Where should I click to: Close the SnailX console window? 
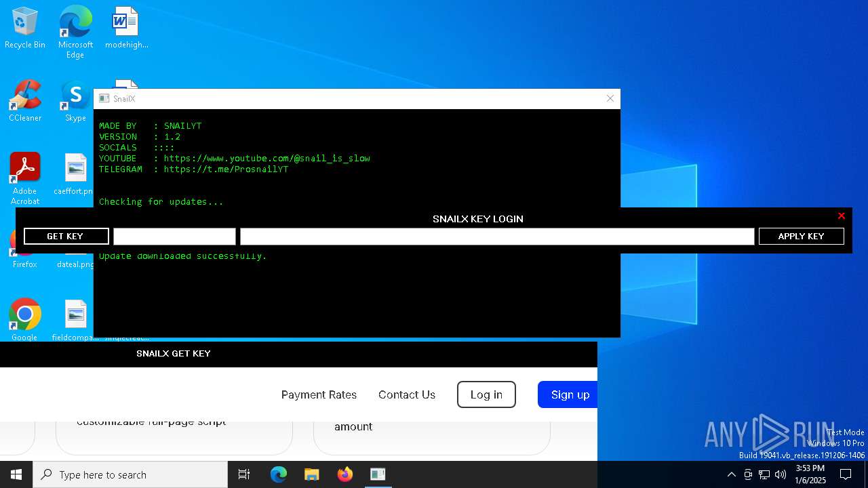pos(610,98)
